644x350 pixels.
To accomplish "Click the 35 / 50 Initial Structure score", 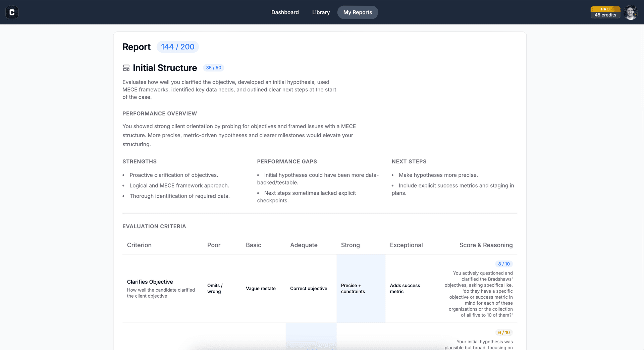I will (214, 68).
